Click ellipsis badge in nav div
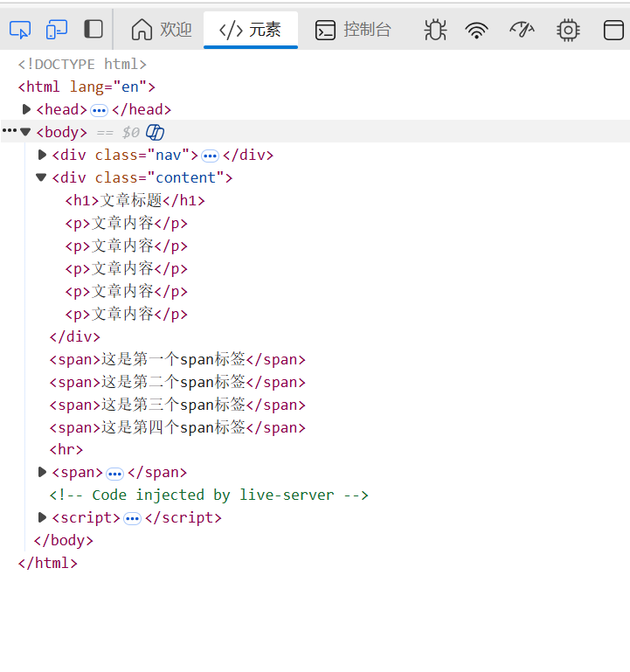The height and width of the screenshot is (672, 630). [x=210, y=156]
